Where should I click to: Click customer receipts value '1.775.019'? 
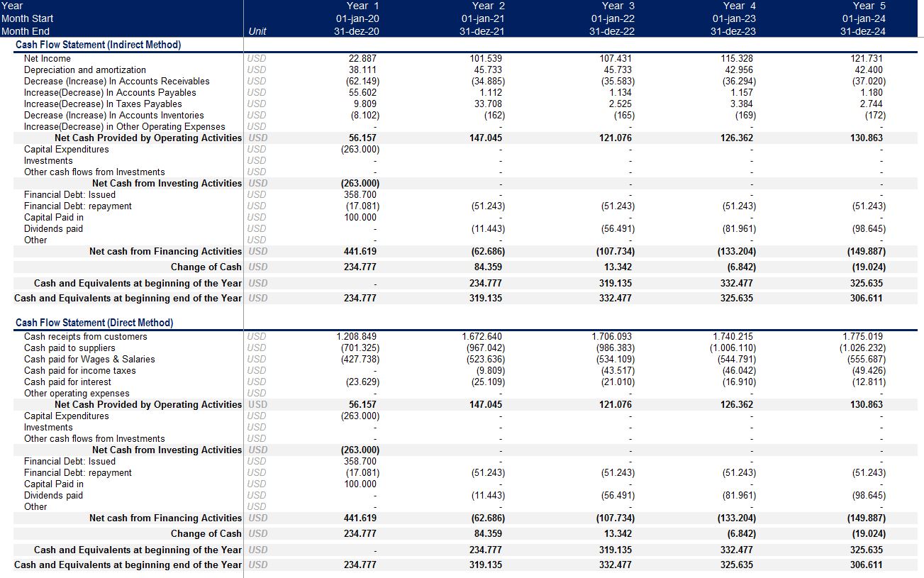point(863,336)
